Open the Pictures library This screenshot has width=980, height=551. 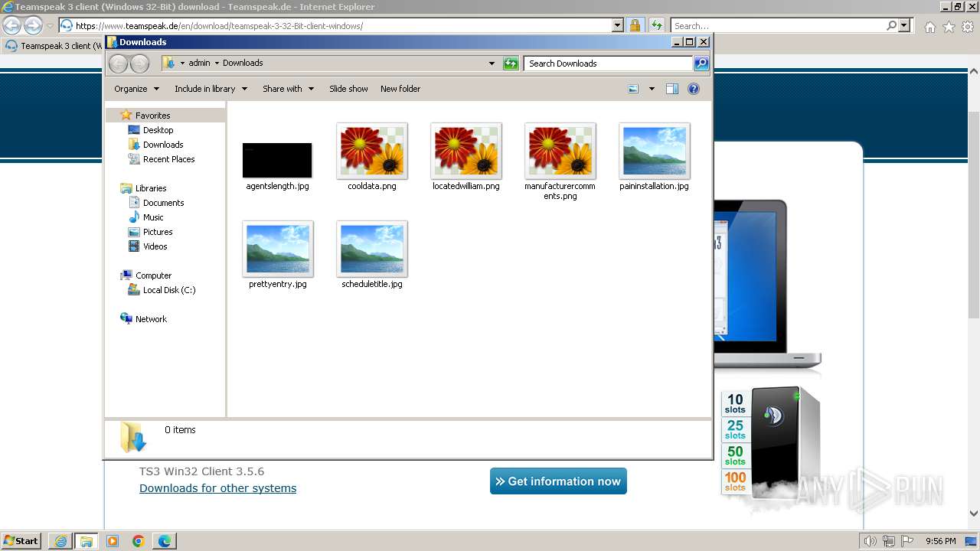tap(158, 232)
